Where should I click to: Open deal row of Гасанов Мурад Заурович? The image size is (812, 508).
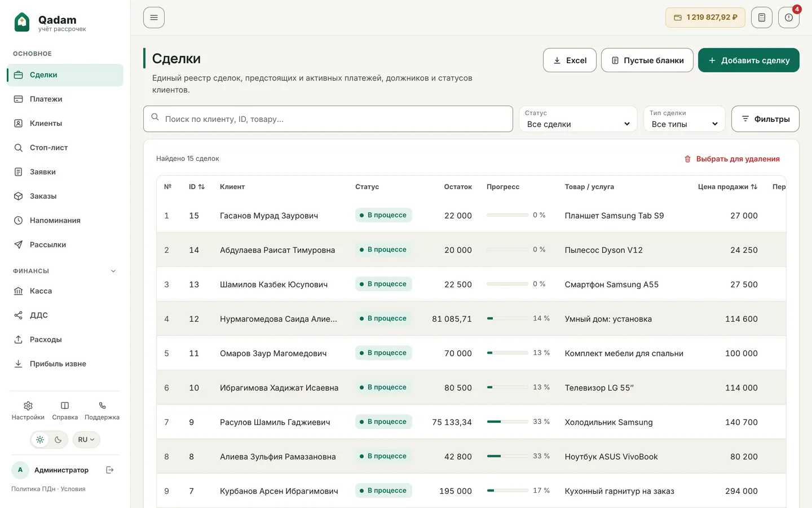coord(471,216)
